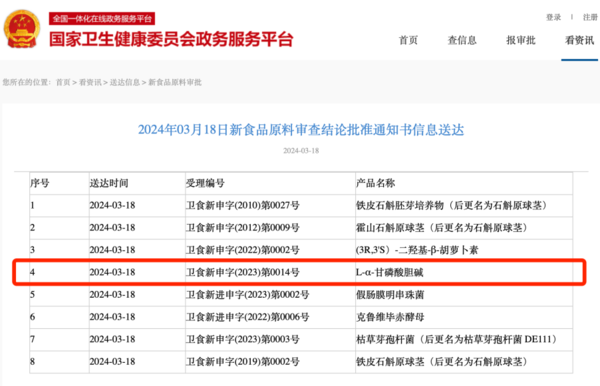Open the 报审批 navigation tab
This screenshot has width=600, height=386.
coord(521,41)
